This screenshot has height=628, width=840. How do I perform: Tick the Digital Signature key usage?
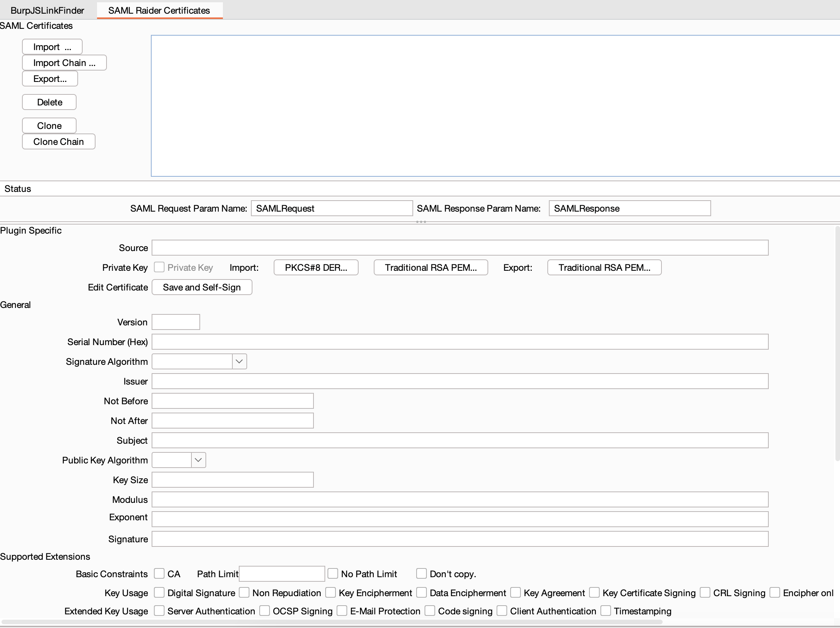coord(159,593)
